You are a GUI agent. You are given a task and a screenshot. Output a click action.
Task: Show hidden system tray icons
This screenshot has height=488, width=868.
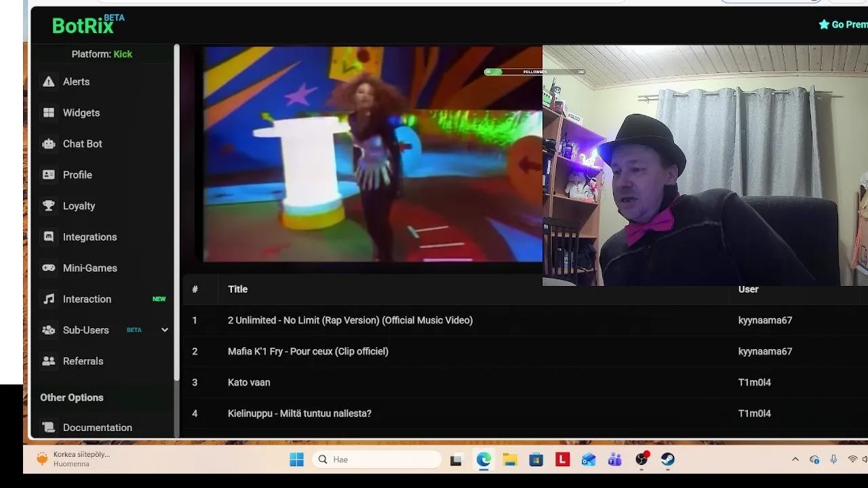coord(795,460)
